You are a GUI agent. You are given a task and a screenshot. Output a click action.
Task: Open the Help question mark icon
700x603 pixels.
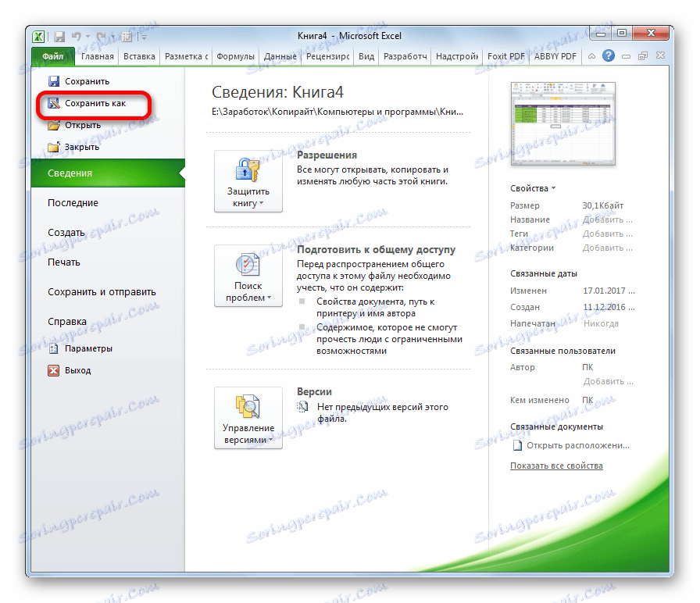click(608, 56)
